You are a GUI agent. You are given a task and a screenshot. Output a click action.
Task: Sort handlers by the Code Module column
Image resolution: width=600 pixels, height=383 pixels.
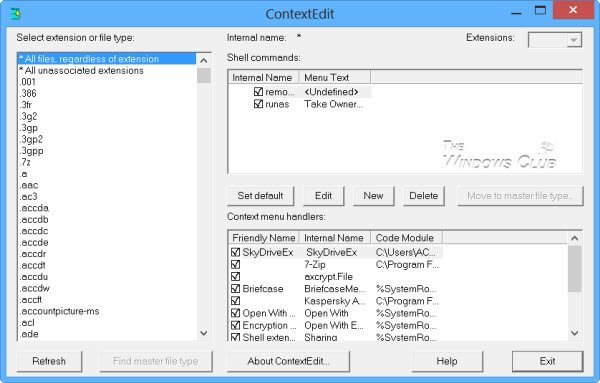coord(406,238)
